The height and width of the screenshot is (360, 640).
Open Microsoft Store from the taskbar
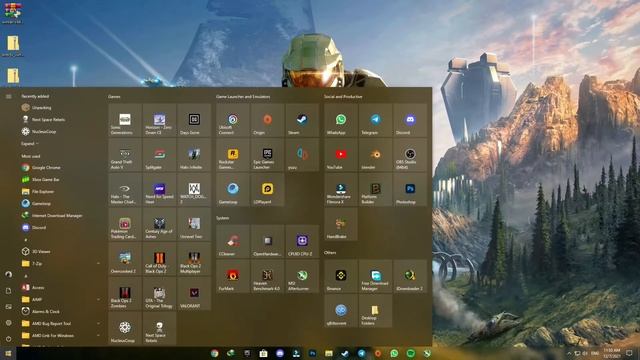pyautogui.click(x=264, y=353)
